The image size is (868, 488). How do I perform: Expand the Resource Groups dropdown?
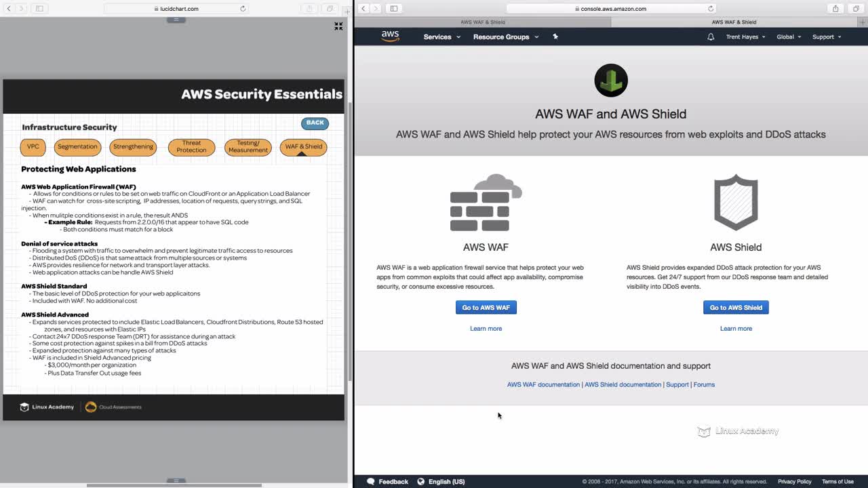click(506, 37)
